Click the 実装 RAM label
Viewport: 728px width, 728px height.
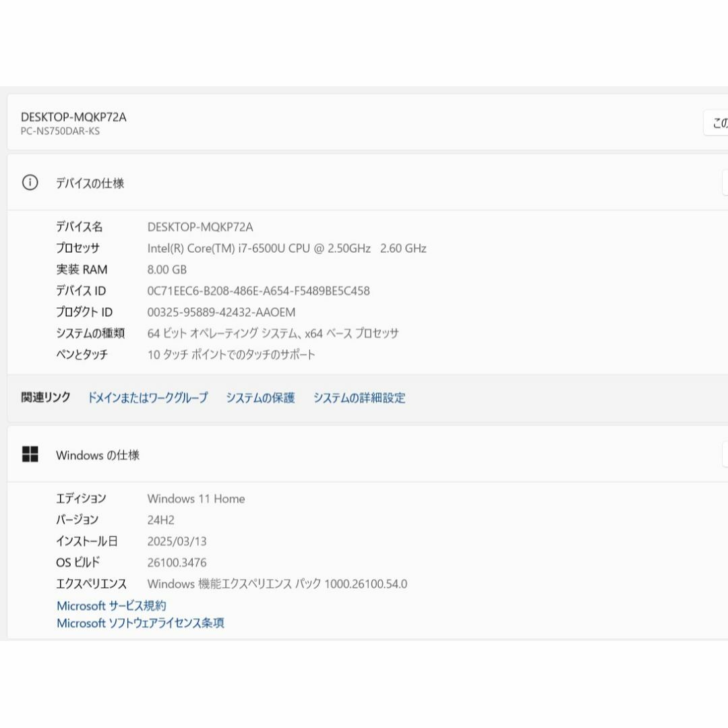point(82,270)
